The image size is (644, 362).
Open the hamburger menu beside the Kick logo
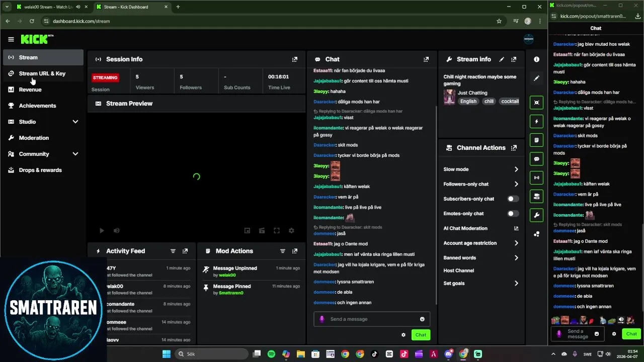click(x=11, y=39)
